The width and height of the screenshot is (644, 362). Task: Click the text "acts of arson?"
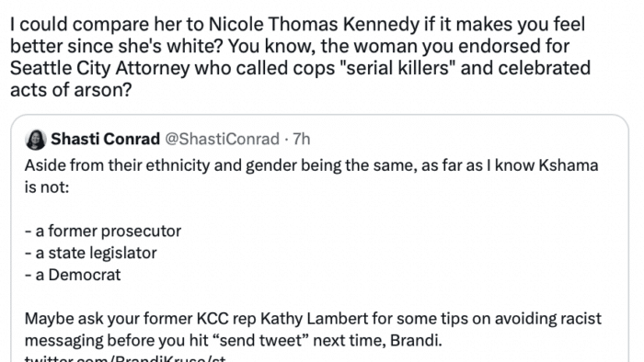point(71,90)
